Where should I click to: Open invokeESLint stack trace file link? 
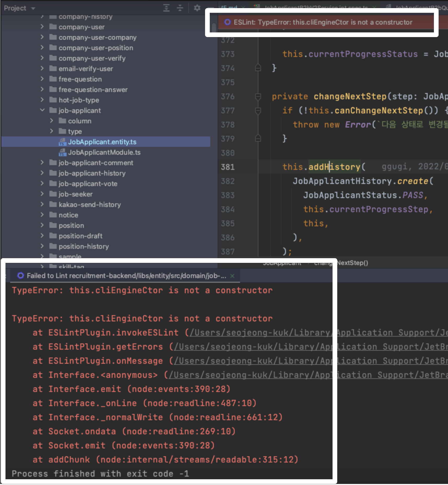pos(319,333)
